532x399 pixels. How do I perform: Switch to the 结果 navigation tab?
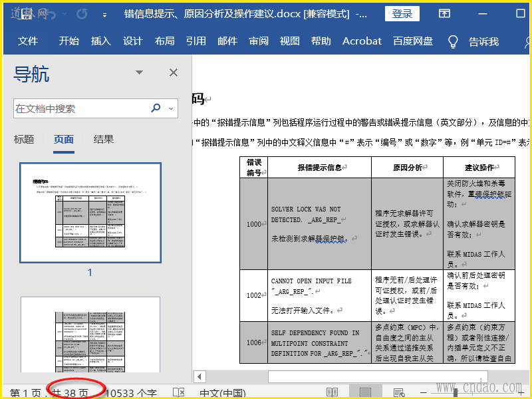coord(104,140)
